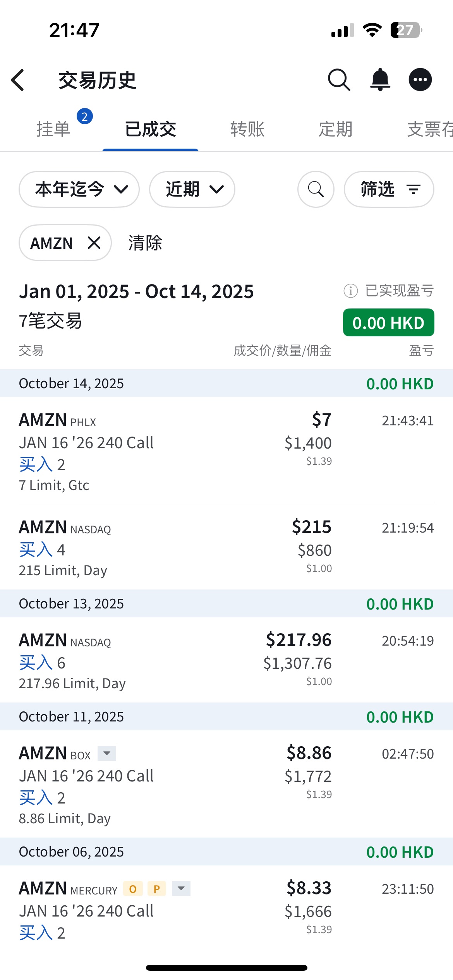Open the 本年迄今 date range dropdown
Viewport: 453px width, 980px height.
click(x=79, y=189)
